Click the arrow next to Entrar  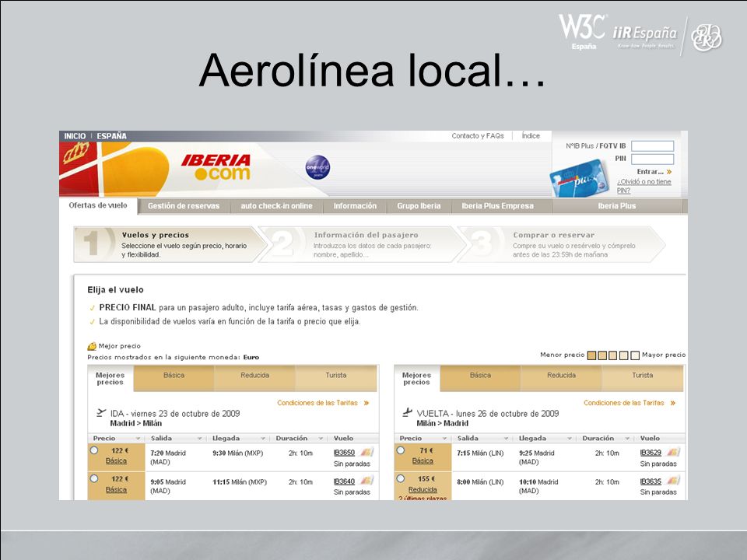pos(669,172)
